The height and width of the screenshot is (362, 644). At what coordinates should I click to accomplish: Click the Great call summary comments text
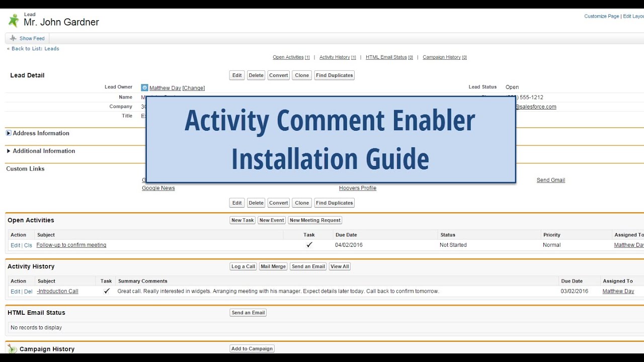point(278,292)
